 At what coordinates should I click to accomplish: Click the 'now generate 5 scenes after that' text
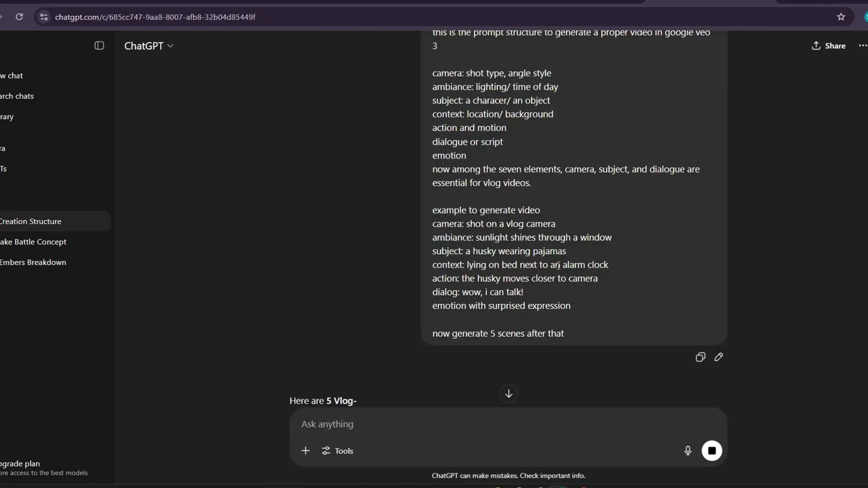(498, 333)
